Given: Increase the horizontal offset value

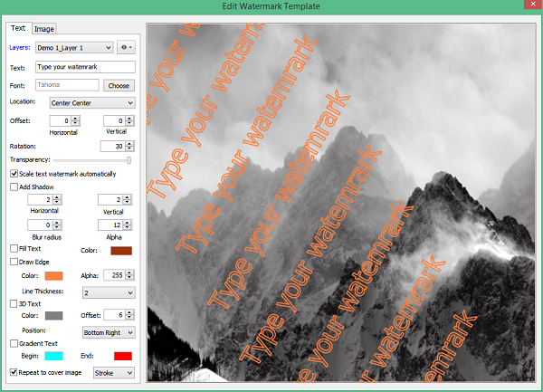Looking at the screenshot, I should pos(75,119).
